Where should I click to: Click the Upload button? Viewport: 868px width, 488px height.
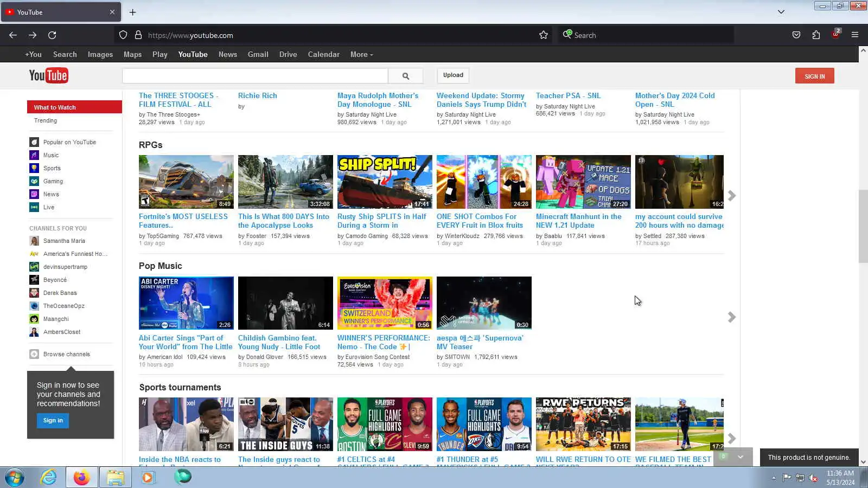[x=453, y=75]
